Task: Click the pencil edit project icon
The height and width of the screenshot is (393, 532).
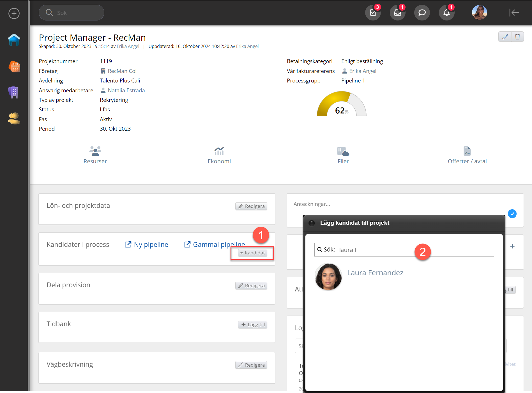Action: tap(505, 37)
